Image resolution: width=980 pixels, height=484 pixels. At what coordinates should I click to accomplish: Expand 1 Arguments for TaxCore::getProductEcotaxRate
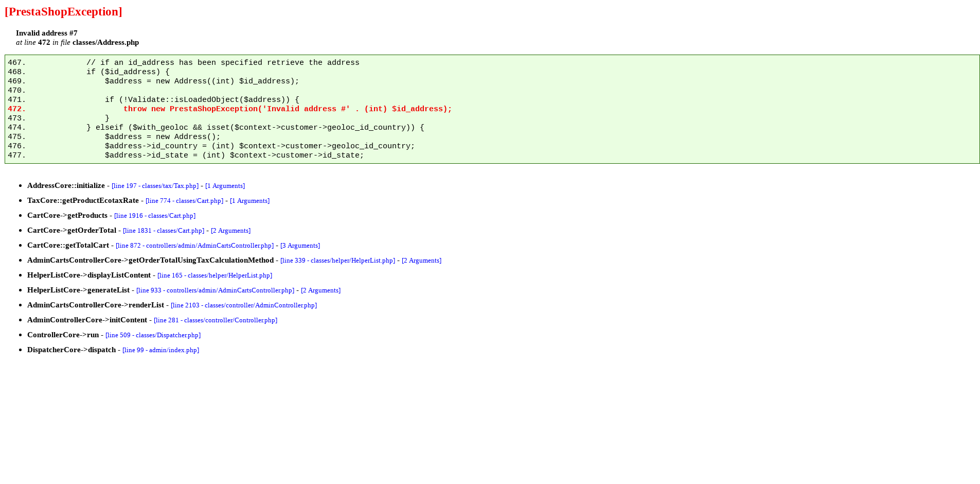(x=250, y=201)
